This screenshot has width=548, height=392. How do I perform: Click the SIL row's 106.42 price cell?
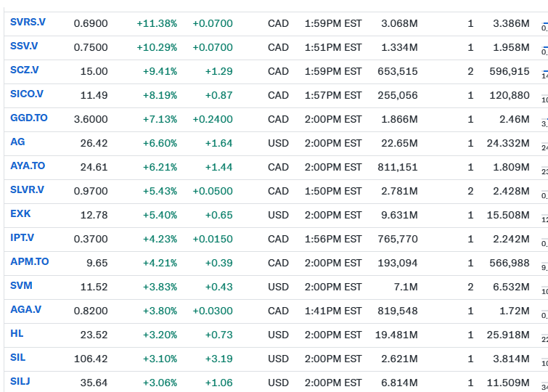91,359
